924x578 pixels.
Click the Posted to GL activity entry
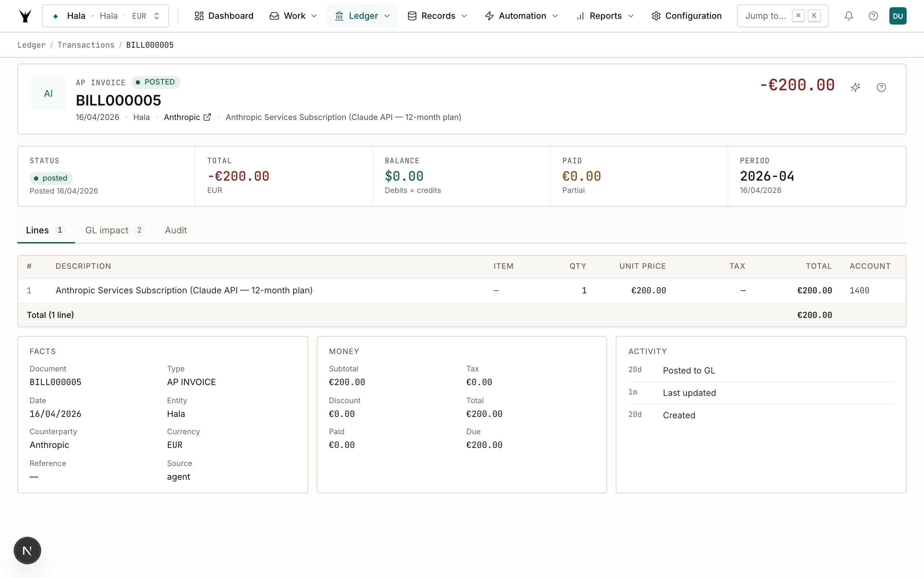point(761,370)
